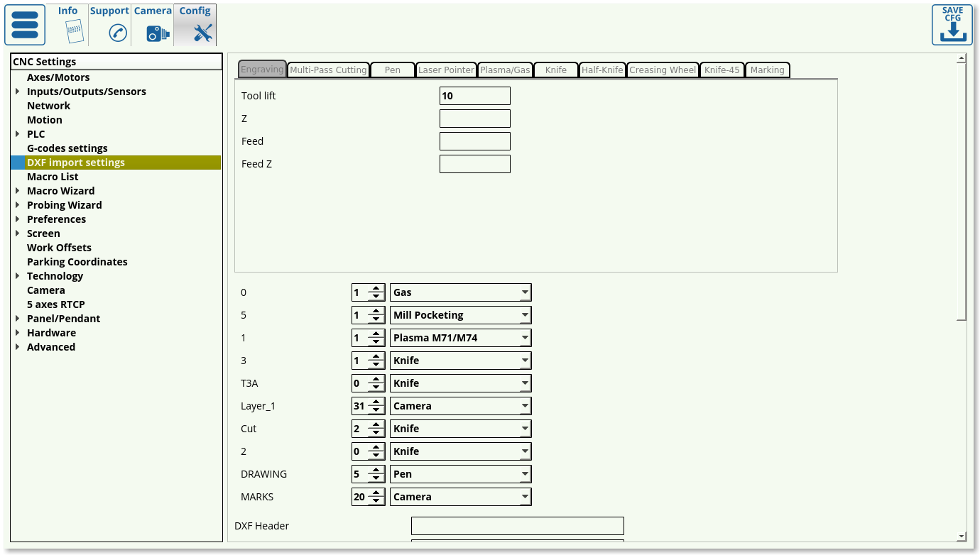Click the DXF Header text field
This screenshot has height=555, width=980.
click(517, 526)
